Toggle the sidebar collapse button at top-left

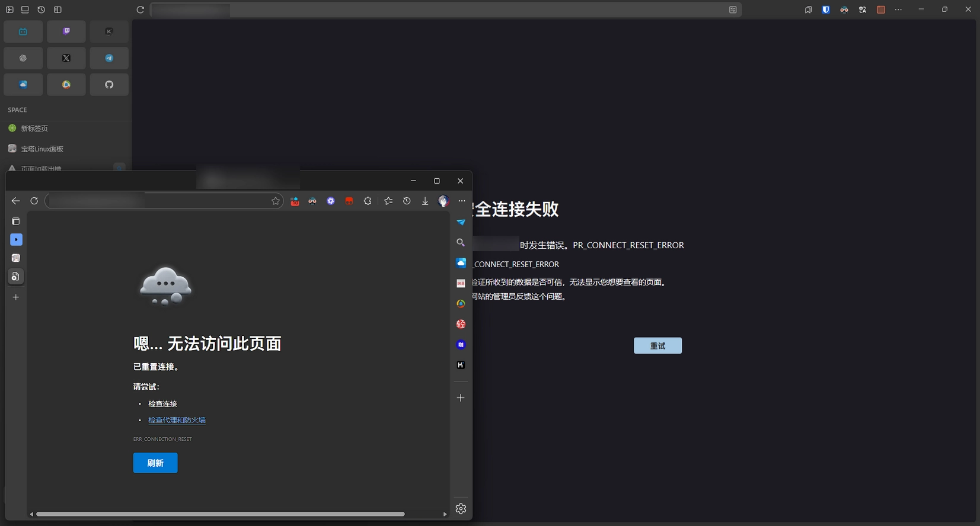point(9,9)
